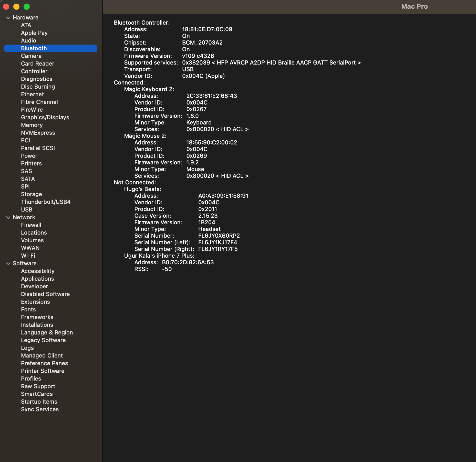Click the Magic Keyboard 2 heading

[149, 89]
